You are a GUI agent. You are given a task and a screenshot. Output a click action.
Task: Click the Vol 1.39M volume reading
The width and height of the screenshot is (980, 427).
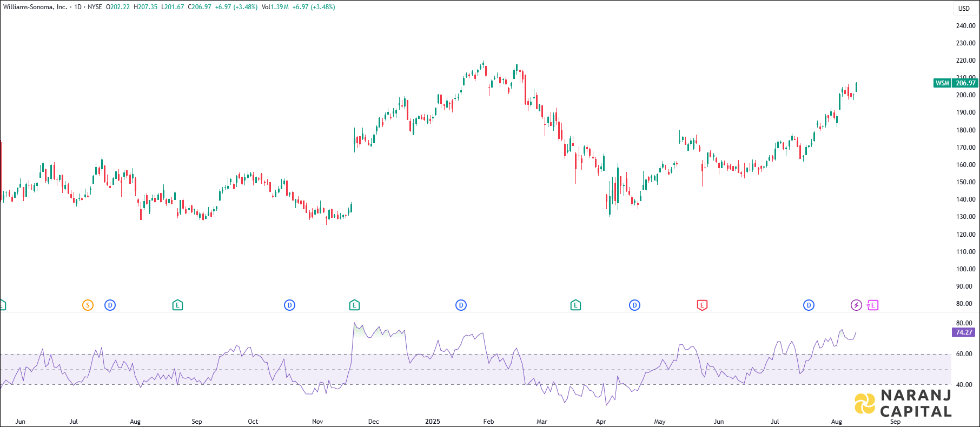(x=275, y=7)
